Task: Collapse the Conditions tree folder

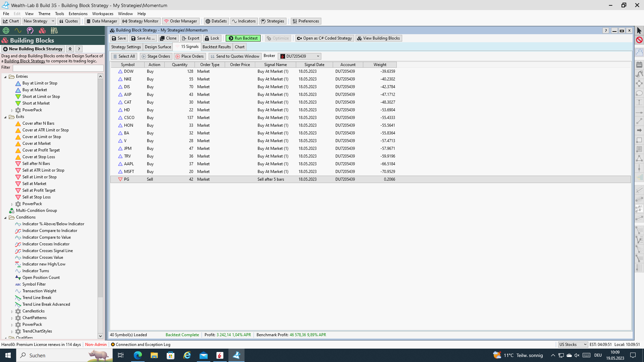Action: coord(5,218)
